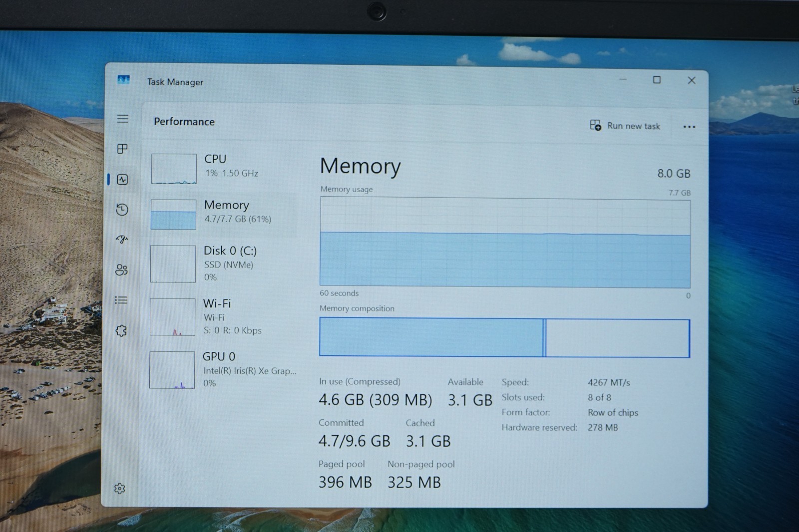Click the CPU mini graph thumbnail
The image size is (799, 532).
(x=174, y=169)
